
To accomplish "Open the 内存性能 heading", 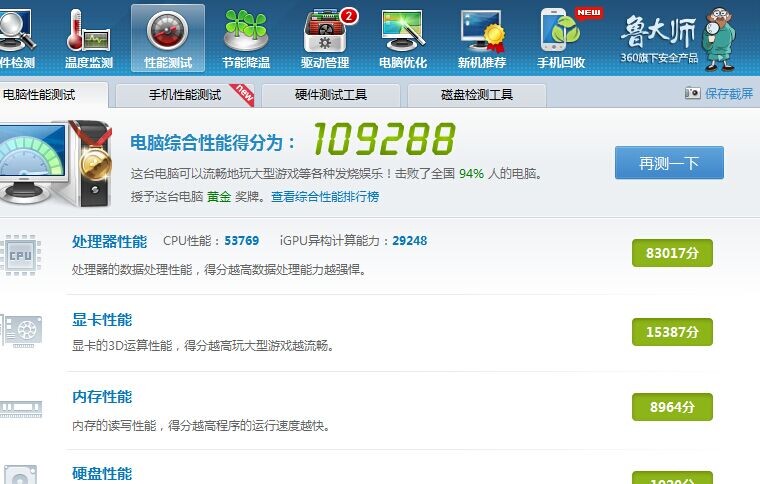I will pos(102,397).
